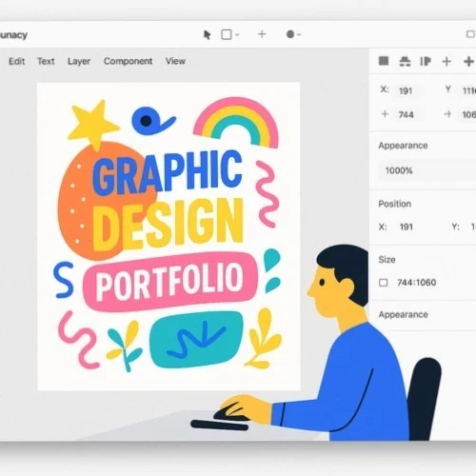Click the align-left bars icon in inspector
This screenshot has width=476, height=476.
426,61
